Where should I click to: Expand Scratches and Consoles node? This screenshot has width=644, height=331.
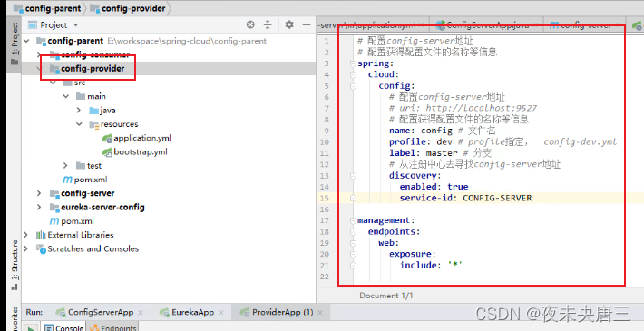click(x=26, y=248)
